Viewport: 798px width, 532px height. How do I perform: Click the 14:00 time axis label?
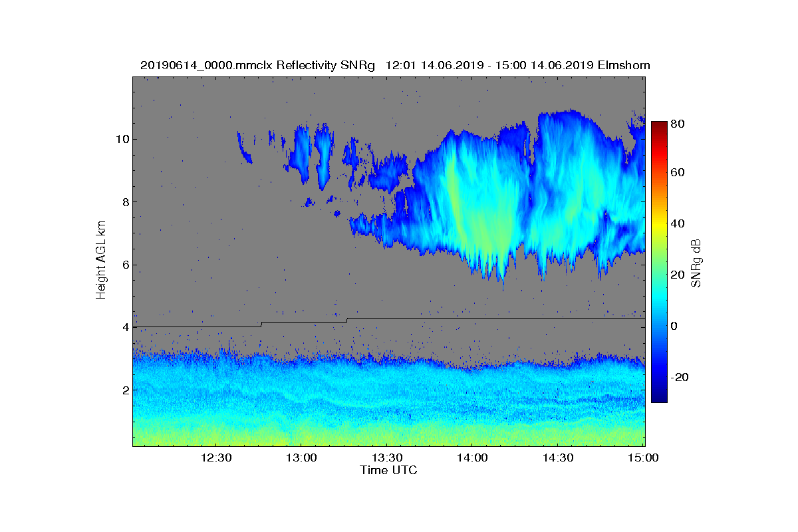click(472, 458)
